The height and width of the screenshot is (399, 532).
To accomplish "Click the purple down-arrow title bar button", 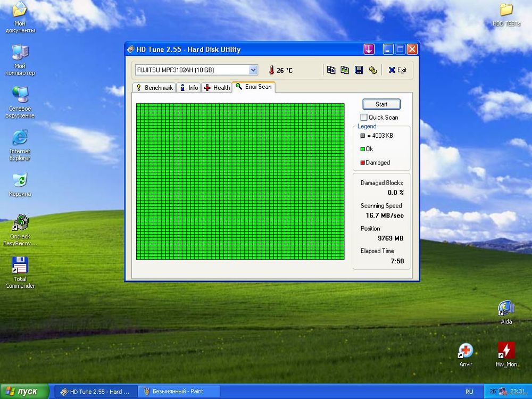I will click(x=369, y=49).
